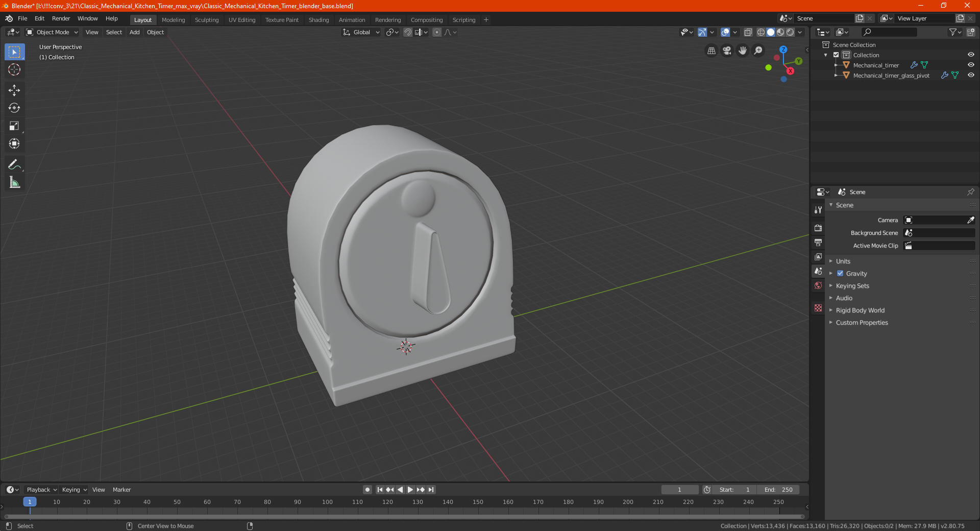980x531 pixels.
Task: Switch to the Sculpting workspace tab
Action: click(x=207, y=20)
